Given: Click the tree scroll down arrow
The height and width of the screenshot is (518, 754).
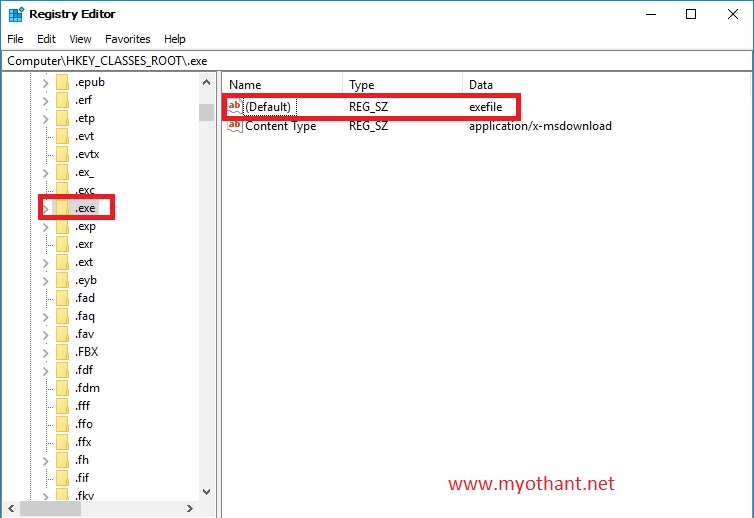Looking at the screenshot, I should 206,492.
